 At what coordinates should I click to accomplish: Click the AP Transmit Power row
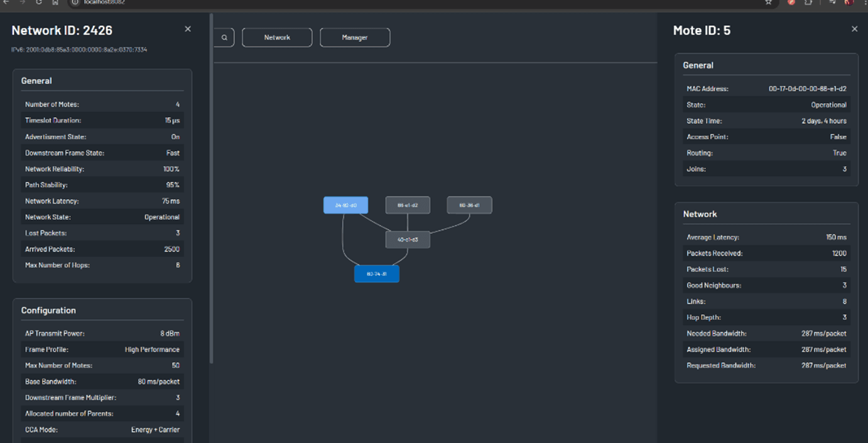tap(102, 334)
